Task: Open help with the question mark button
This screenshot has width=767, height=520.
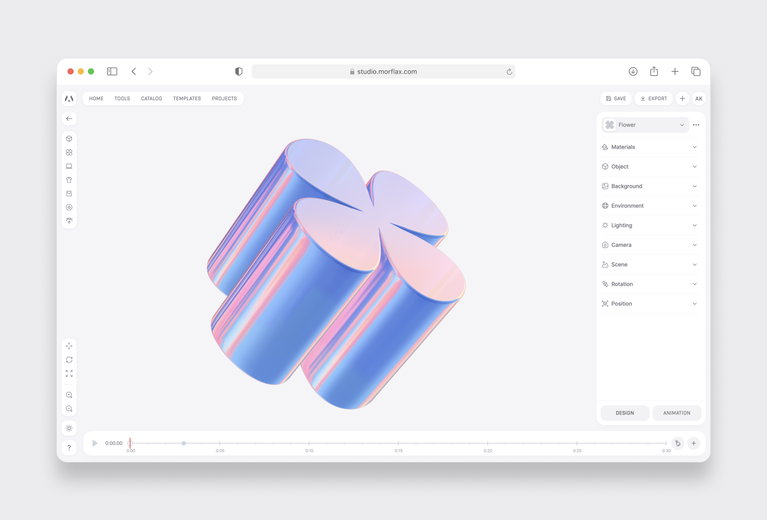Action: click(x=69, y=447)
